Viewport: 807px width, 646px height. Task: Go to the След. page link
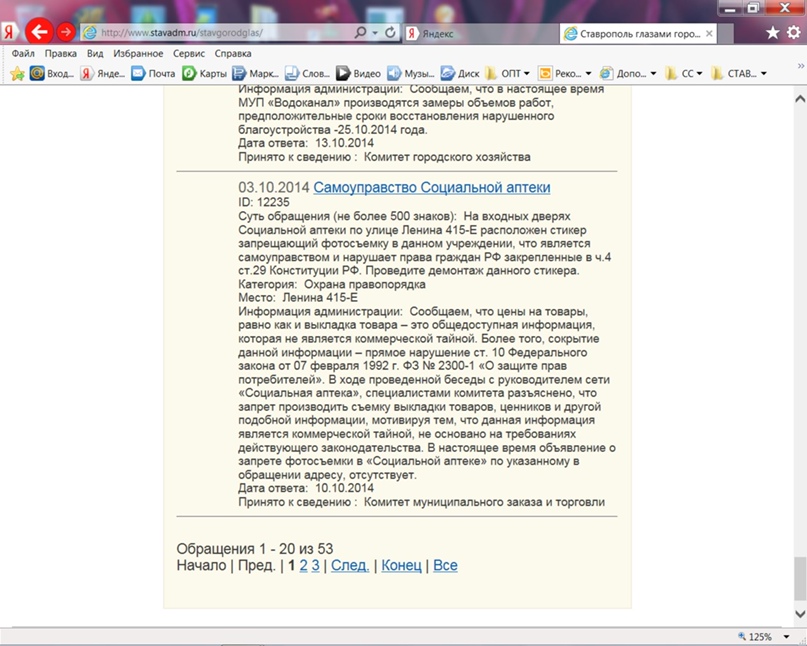pyautogui.click(x=350, y=565)
